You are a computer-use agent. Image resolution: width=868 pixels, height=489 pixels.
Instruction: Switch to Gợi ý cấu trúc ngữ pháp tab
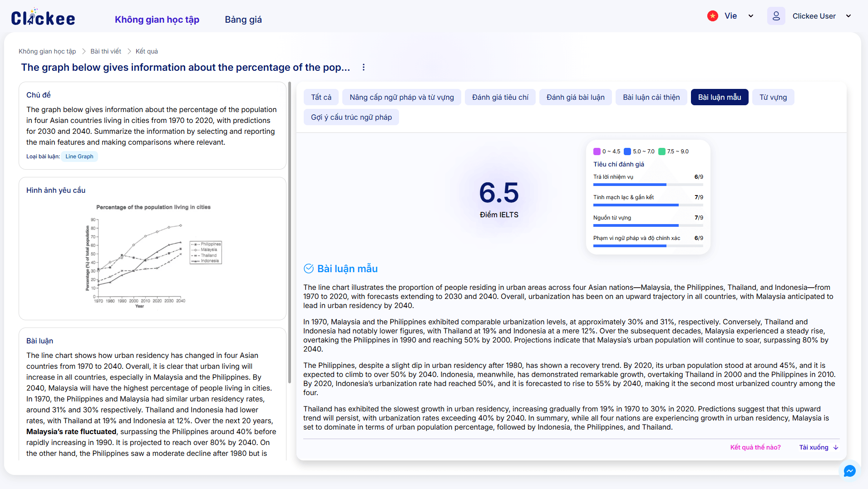pyautogui.click(x=351, y=117)
